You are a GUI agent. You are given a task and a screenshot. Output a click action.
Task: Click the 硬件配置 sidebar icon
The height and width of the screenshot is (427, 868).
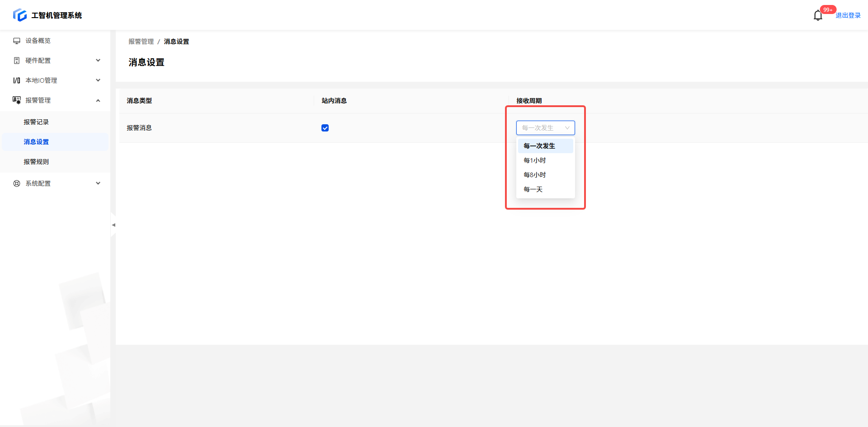point(17,61)
